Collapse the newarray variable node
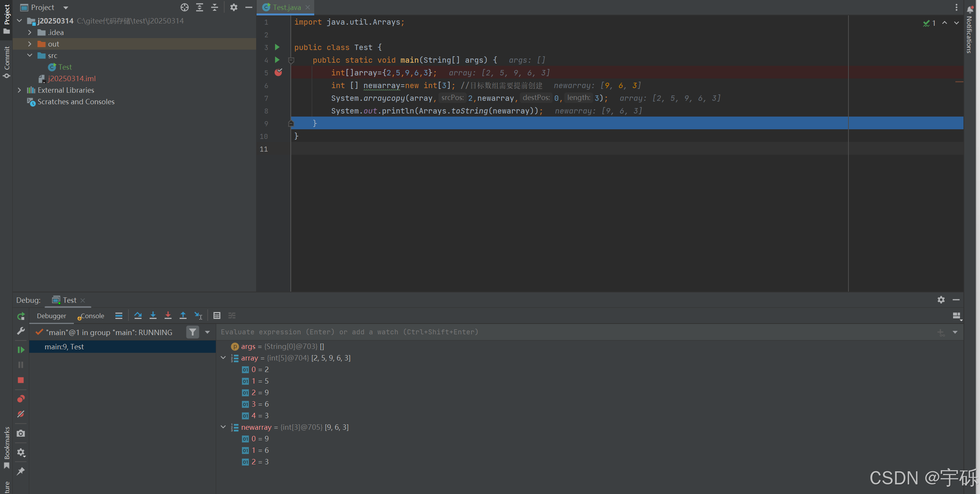The width and height of the screenshot is (980, 494). (x=223, y=427)
